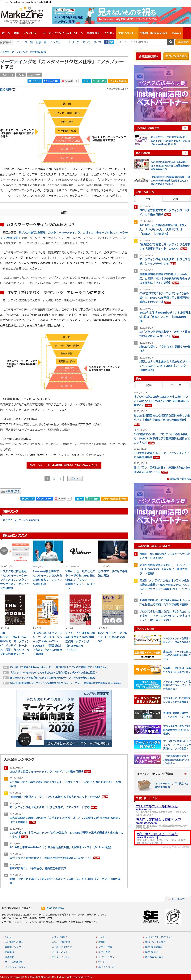Open テクノロジー navigation item

(31, 33)
